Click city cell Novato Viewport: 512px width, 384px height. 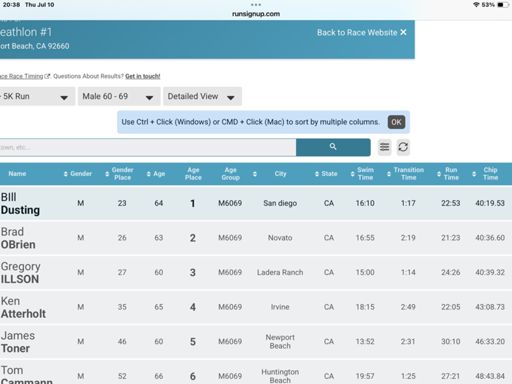pos(280,238)
